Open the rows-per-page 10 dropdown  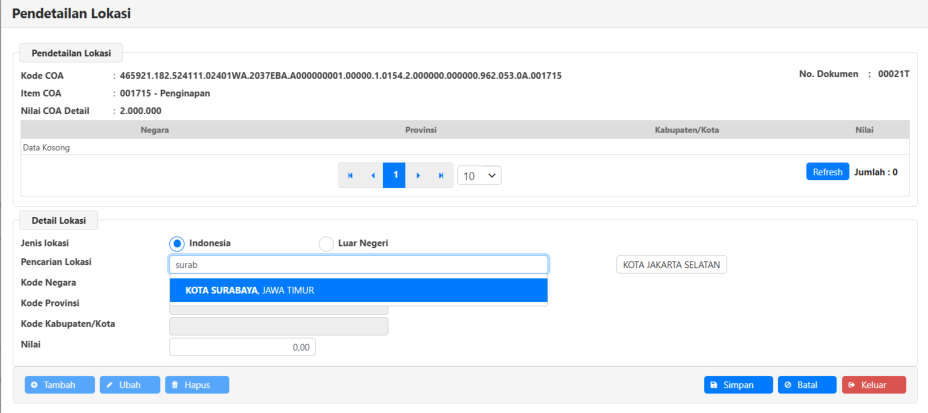479,175
